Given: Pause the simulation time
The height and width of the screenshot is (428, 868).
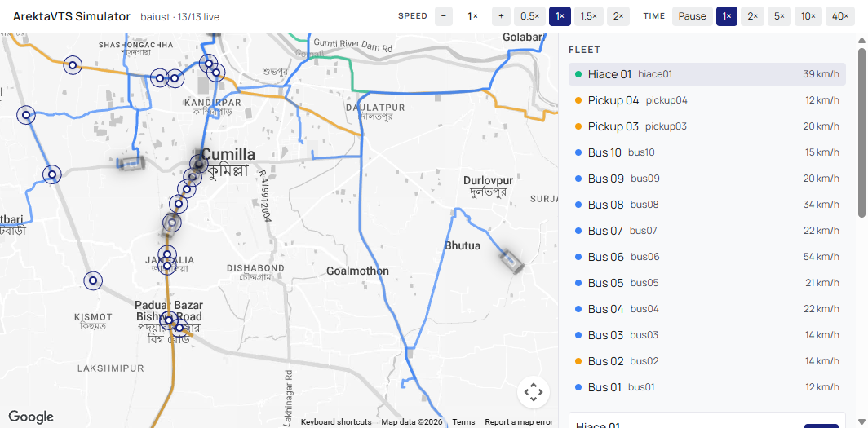Looking at the screenshot, I should pos(693,16).
